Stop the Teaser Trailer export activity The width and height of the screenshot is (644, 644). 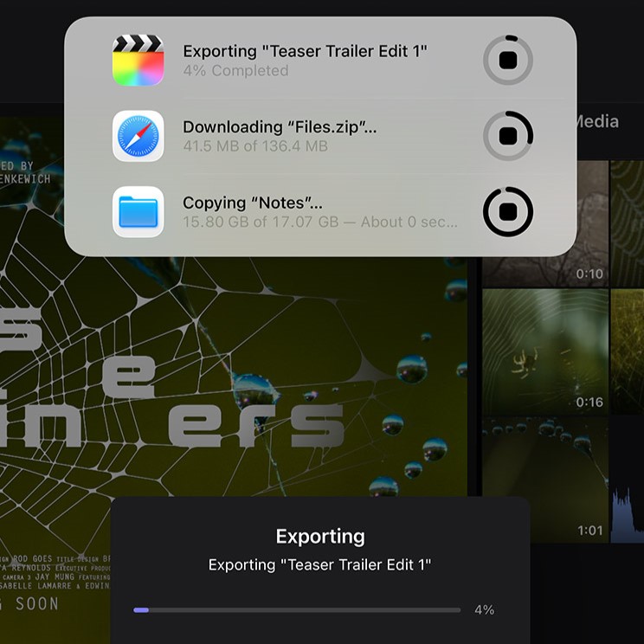[508, 61]
